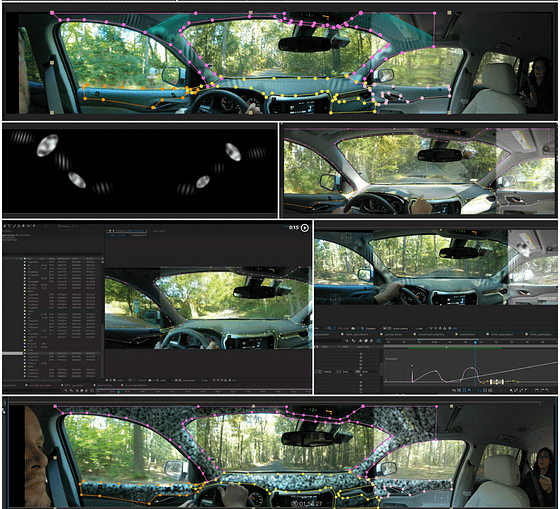This screenshot has height=509, width=560.
Task: Click the blue current-time indicator in graph timeline
Action: click(475, 342)
